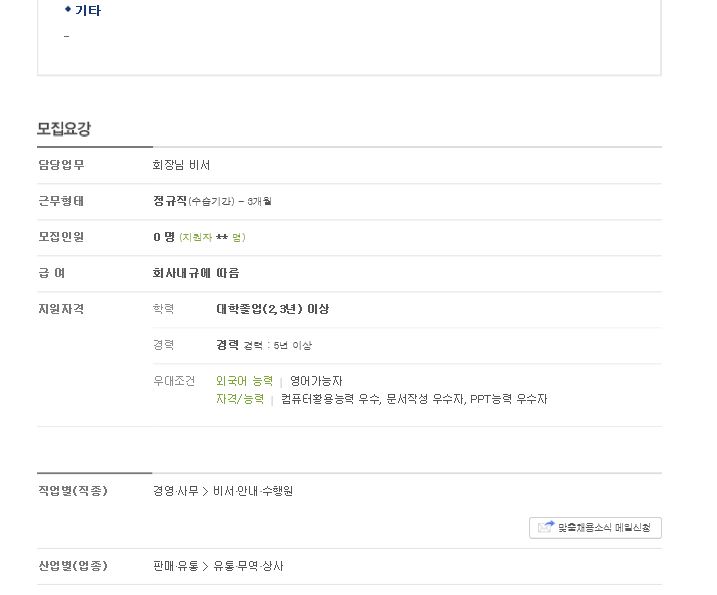The height and width of the screenshot is (595, 717).
Task: Click the 회장님 비서 duty text
Action: (182, 165)
